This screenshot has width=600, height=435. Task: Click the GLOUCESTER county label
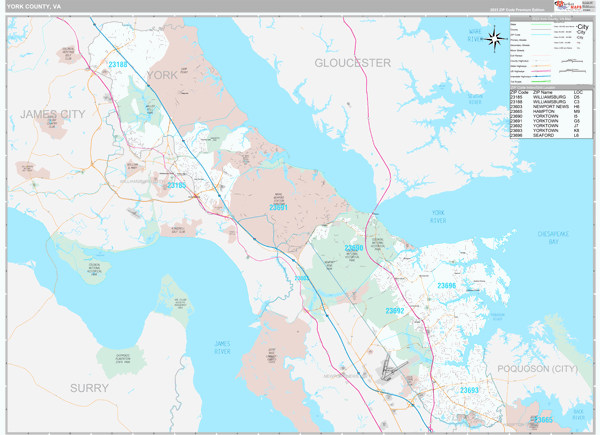tap(352, 63)
